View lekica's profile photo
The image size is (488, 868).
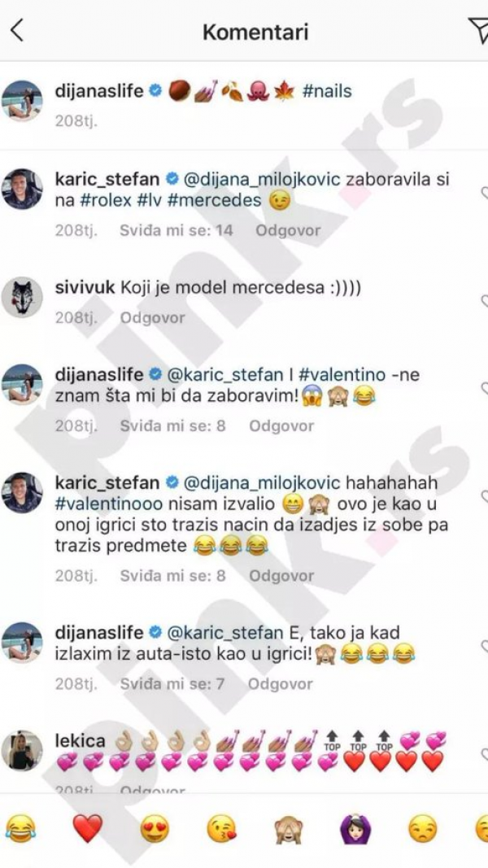pyautogui.click(x=22, y=750)
